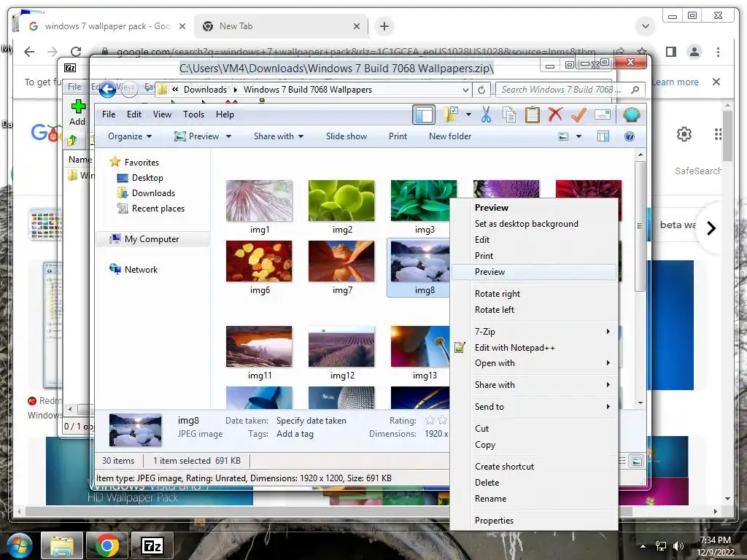Screen dimensions: 747x560
Task: Click the 7-Zip taskbar button
Action: click(x=152, y=545)
